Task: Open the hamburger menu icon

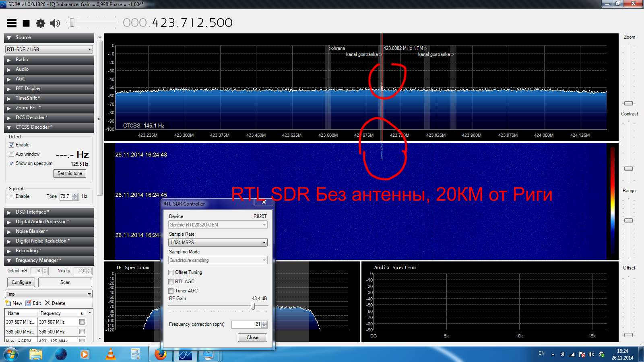Action: [12, 23]
